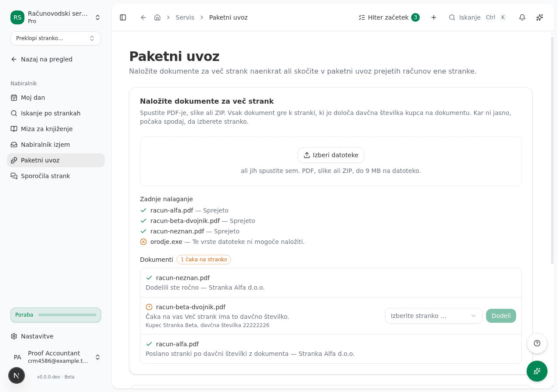
Task: Select Paketni uvoz in sidebar
Action: pos(56,160)
